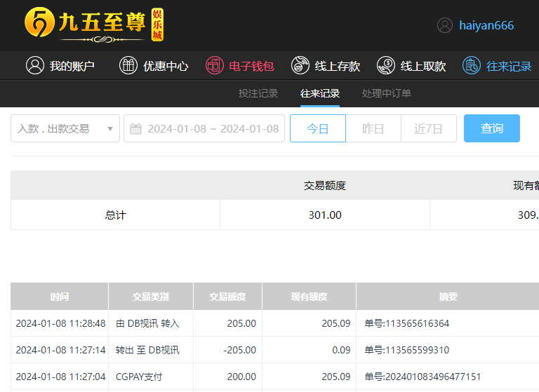Click the amount 200.00

tap(241, 377)
